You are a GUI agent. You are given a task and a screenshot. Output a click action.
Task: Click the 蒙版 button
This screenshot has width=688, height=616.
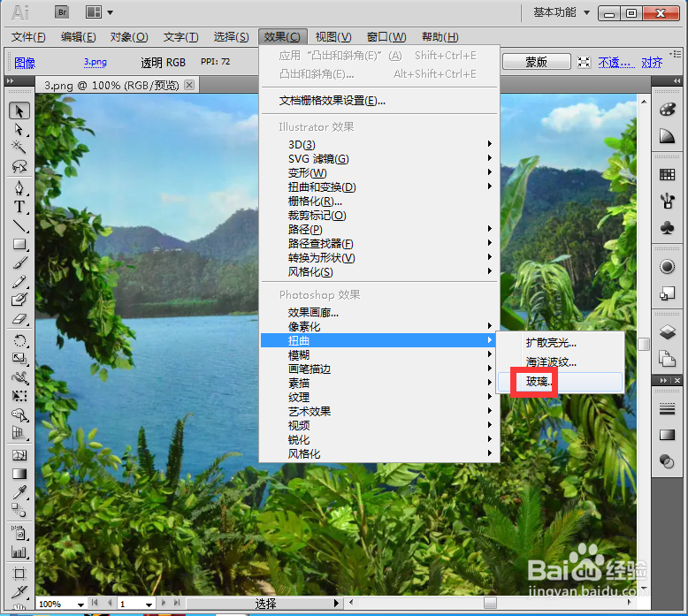(x=537, y=62)
